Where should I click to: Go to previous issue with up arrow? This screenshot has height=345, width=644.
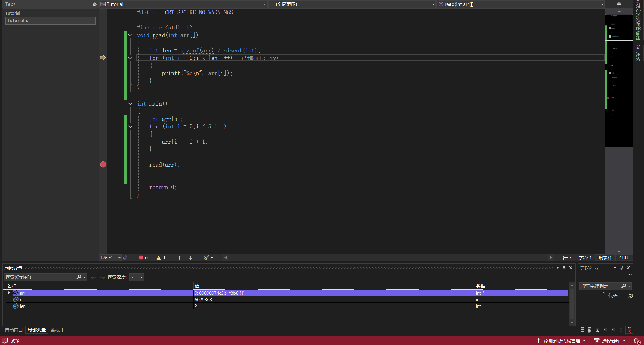pos(179,258)
